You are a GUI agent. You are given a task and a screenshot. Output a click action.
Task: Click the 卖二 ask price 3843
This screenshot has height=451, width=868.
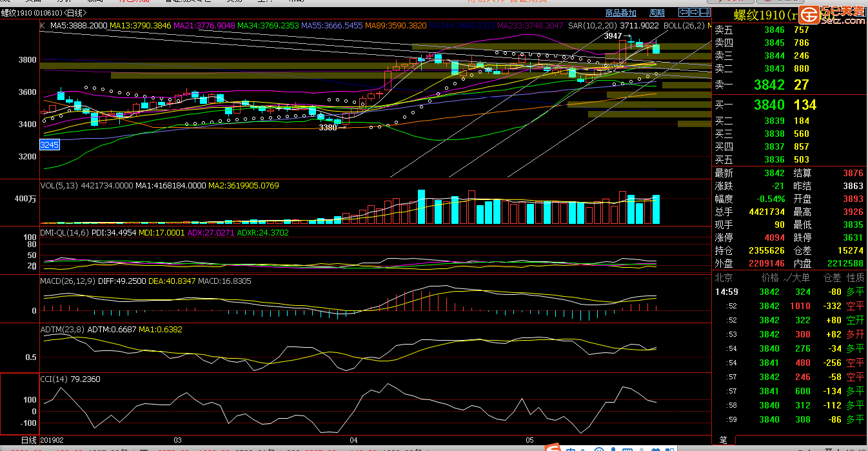(774, 68)
